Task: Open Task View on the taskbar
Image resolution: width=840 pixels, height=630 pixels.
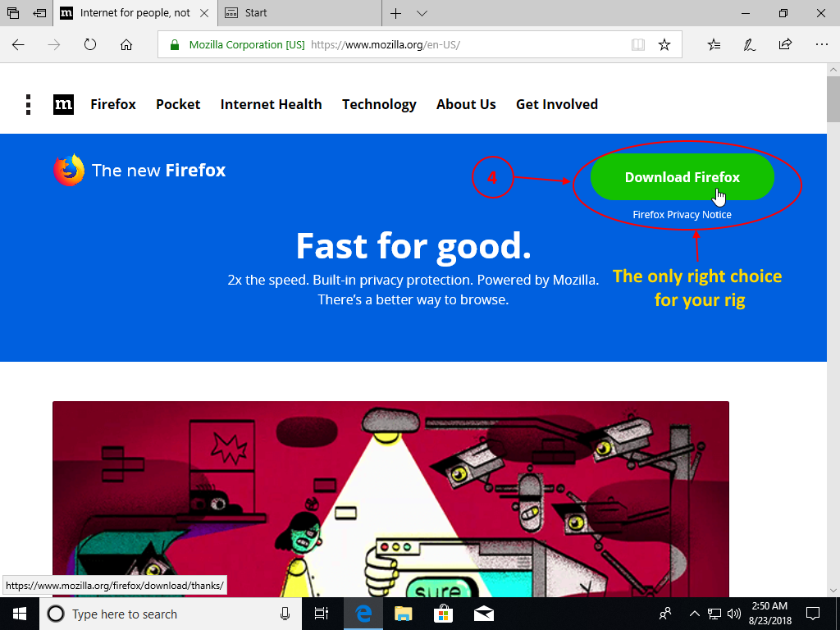Action: tap(322, 614)
